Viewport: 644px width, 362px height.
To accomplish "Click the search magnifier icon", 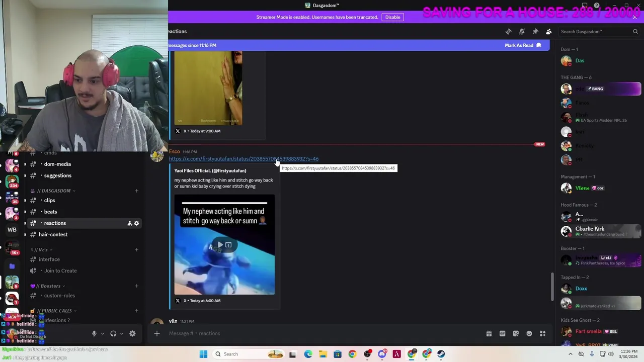I will (635, 31).
